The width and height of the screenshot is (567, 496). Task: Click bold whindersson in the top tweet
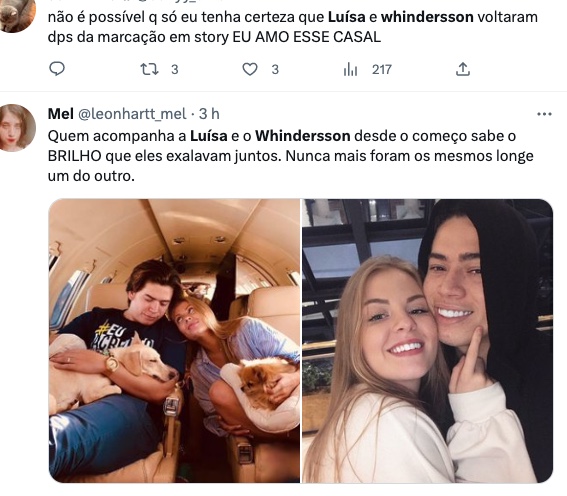(x=427, y=17)
